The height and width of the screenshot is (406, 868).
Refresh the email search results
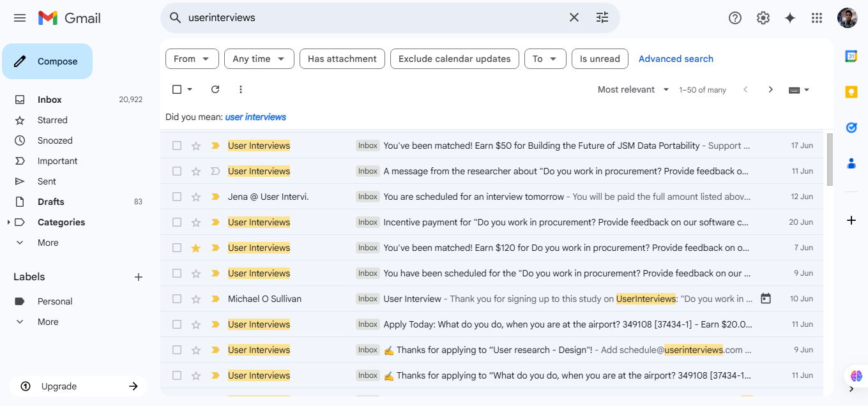[215, 89]
